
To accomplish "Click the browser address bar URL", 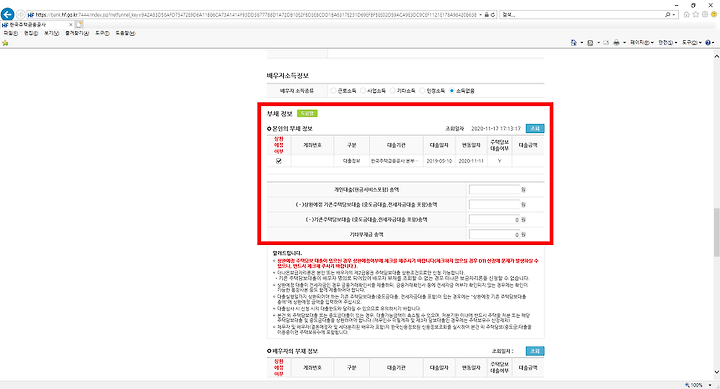I will pyautogui.click(x=255, y=15).
